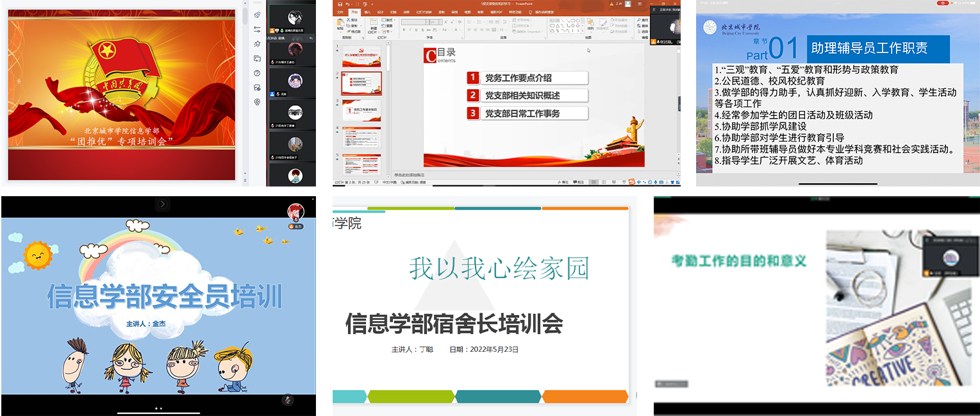Select slide 5 thumbnail in PowerPoint panel
The image size is (980, 416).
click(x=361, y=164)
